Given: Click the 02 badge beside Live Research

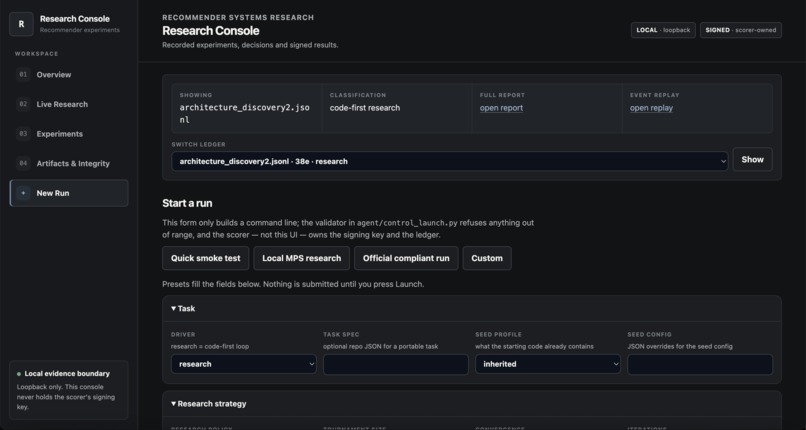Looking at the screenshot, I should (23, 104).
